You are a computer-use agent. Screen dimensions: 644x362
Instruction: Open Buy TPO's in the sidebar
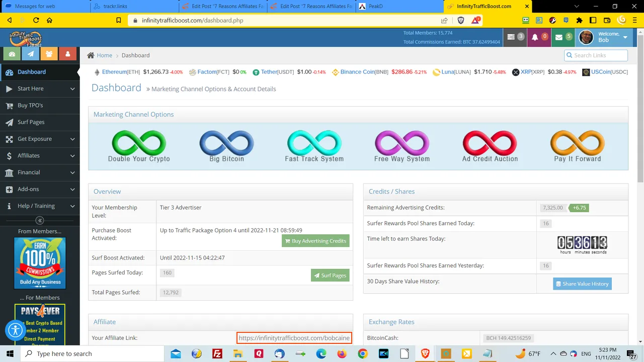pos(40,105)
